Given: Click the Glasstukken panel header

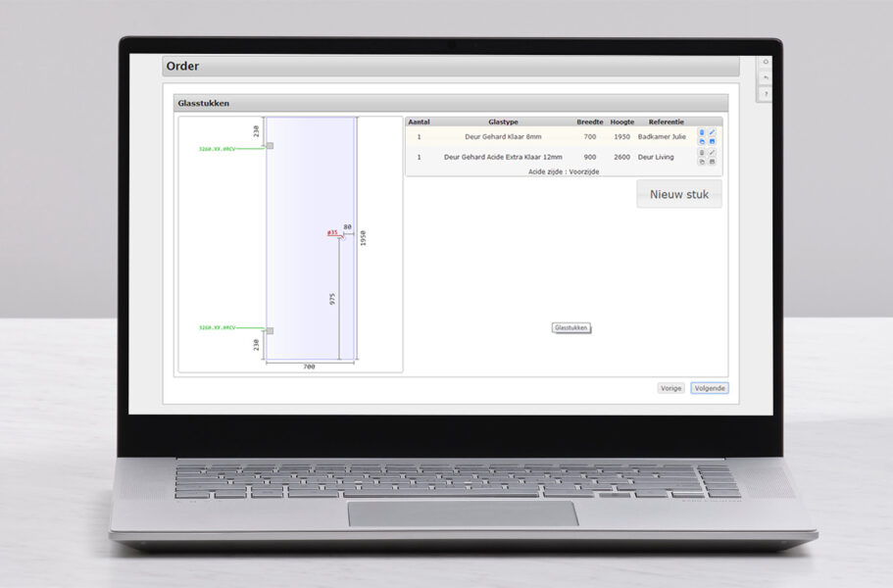Looking at the screenshot, I should [x=451, y=103].
